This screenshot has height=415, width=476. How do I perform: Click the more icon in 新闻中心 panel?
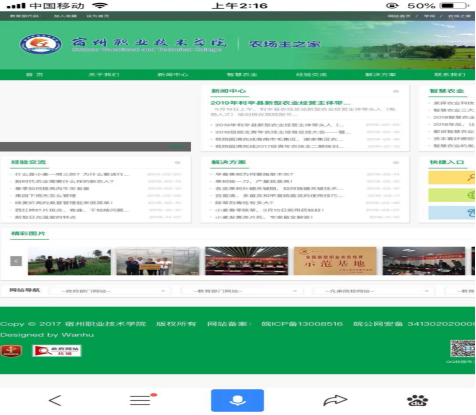(x=396, y=91)
